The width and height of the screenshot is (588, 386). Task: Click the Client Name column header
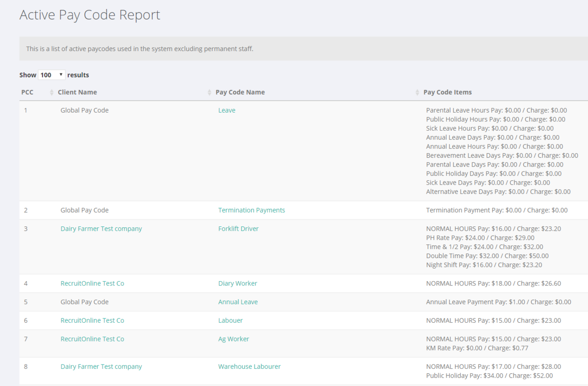[x=77, y=92]
